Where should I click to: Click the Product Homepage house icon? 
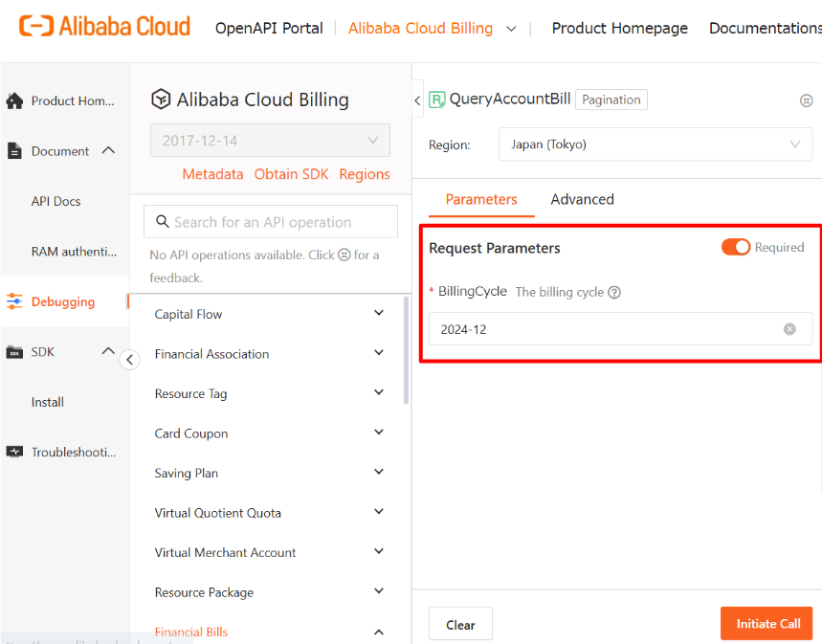coord(14,100)
